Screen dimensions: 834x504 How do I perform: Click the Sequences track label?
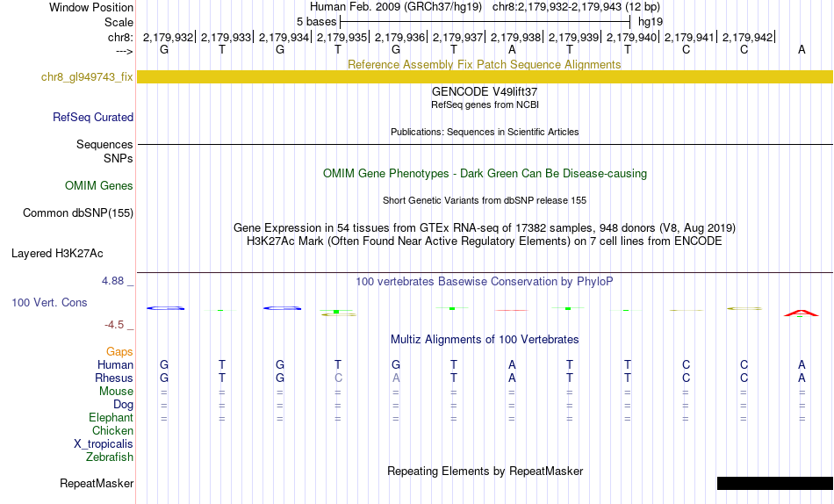104,144
